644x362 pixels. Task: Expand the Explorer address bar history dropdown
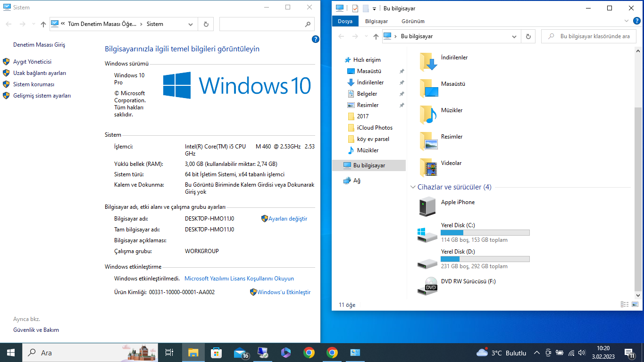514,36
